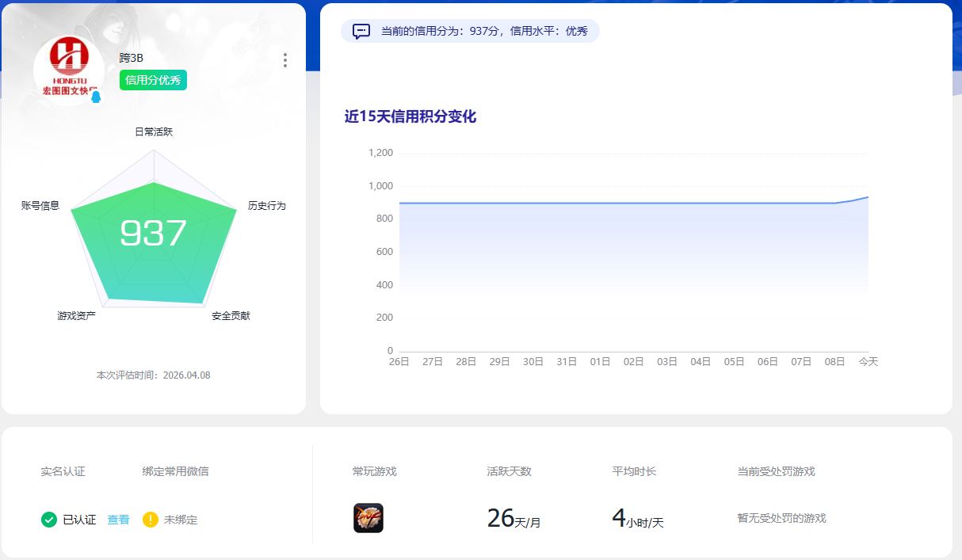Click the chat bubble icon beside credit message
The image size is (962, 560).
coord(361,32)
